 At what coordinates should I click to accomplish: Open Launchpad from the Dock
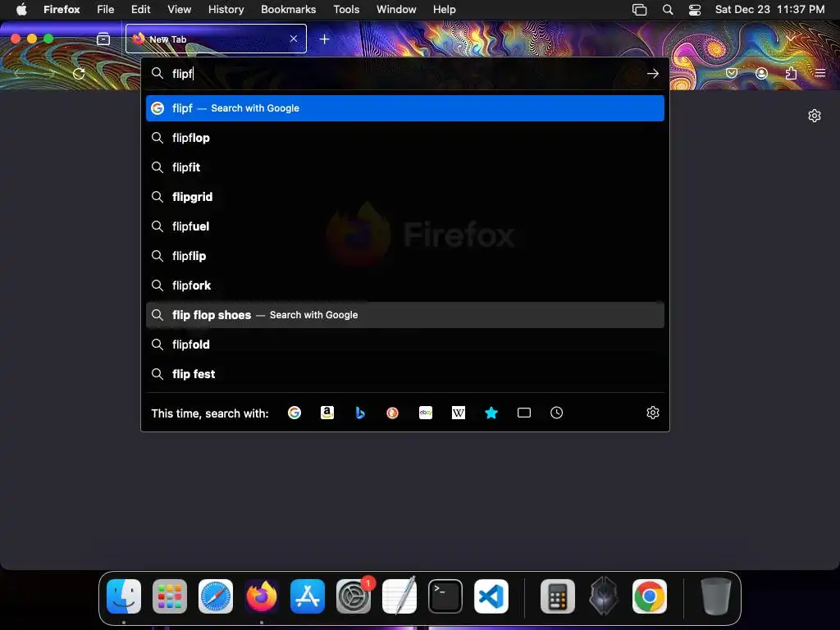tap(170, 596)
